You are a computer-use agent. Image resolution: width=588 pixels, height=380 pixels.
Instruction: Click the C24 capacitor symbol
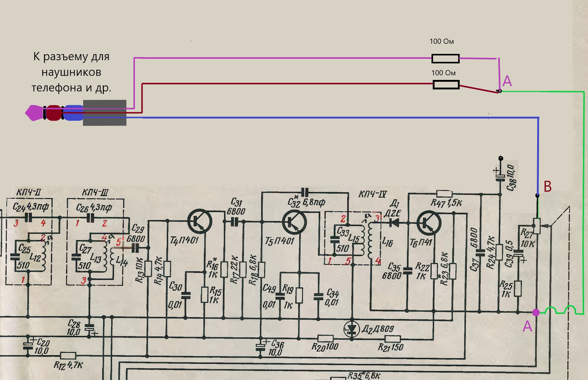(x=28, y=218)
